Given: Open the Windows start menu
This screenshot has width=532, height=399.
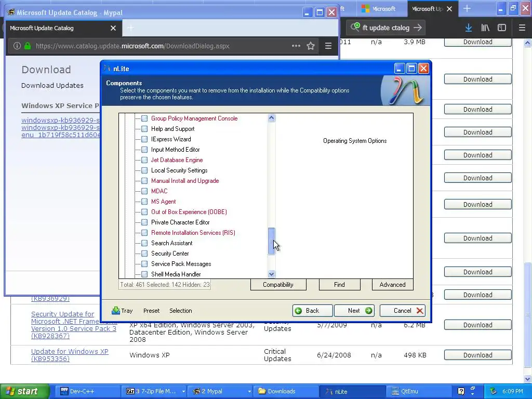Looking at the screenshot, I should 24,391.
